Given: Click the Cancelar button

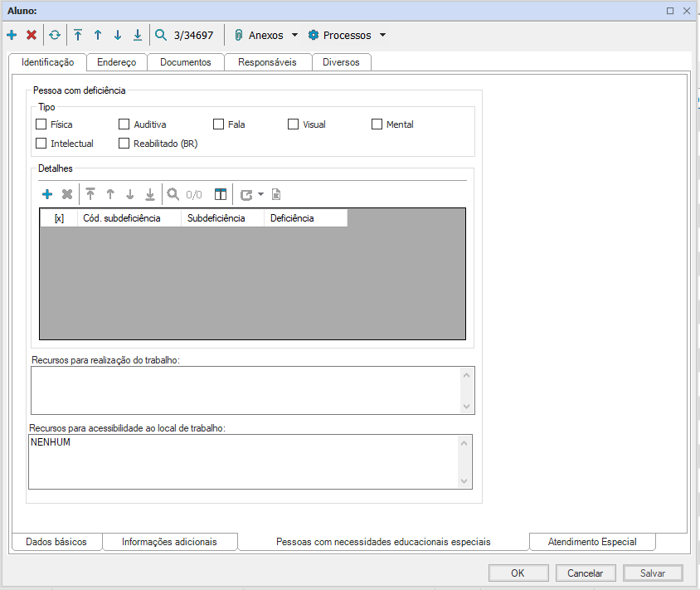Looking at the screenshot, I should coord(585,573).
